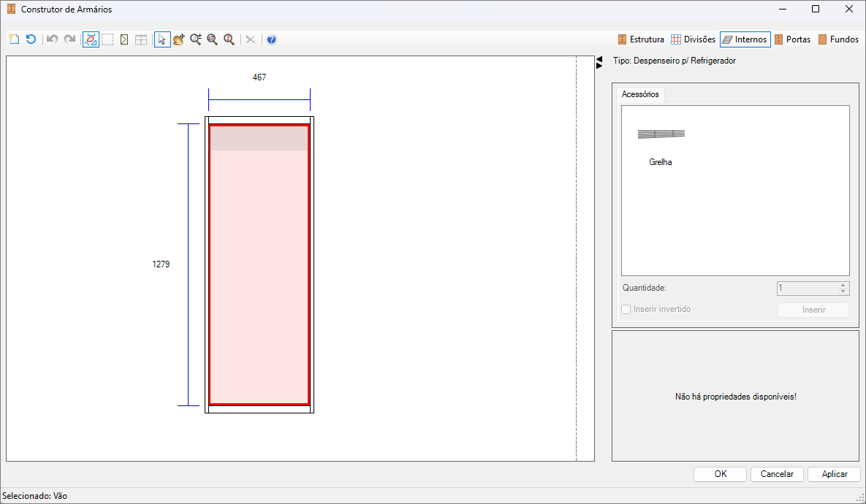This screenshot has height=504, width=866.
Task: Open the Divisões section
Action: [693, 39]
